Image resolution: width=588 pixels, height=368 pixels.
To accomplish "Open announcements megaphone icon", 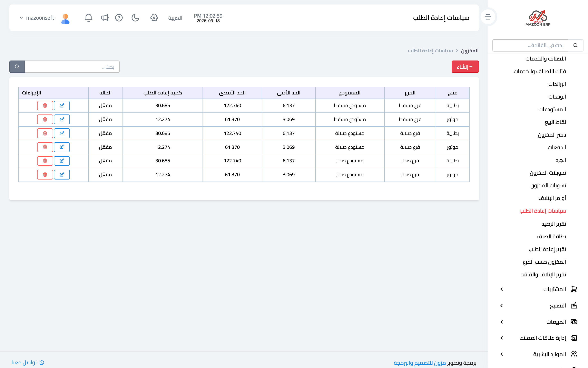I will [105, 18].
